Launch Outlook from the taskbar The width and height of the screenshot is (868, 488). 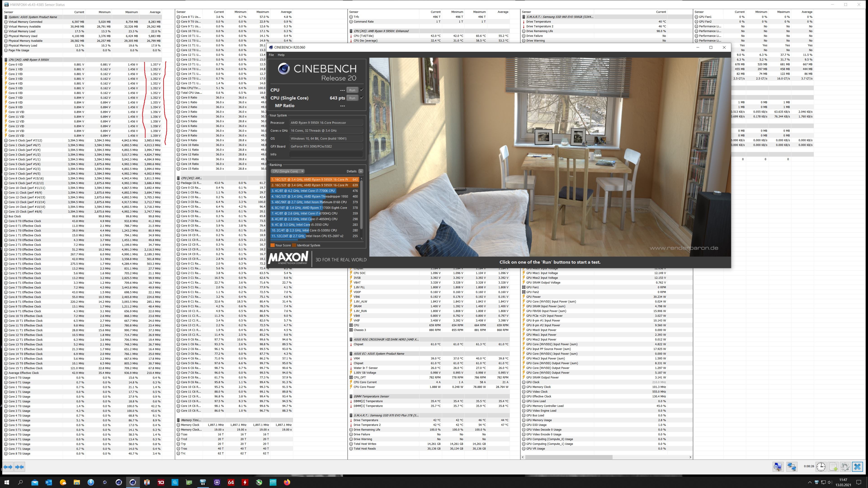pos(49,482)
